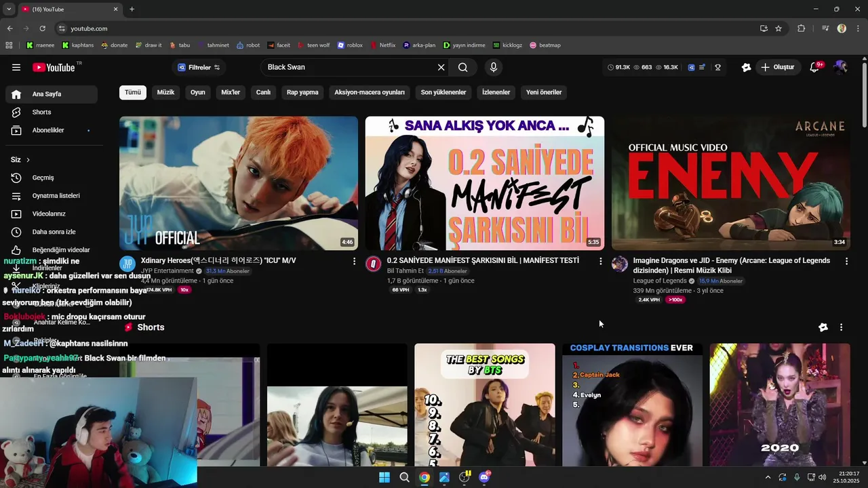Start voice search with the microphone

click(493, 67)
